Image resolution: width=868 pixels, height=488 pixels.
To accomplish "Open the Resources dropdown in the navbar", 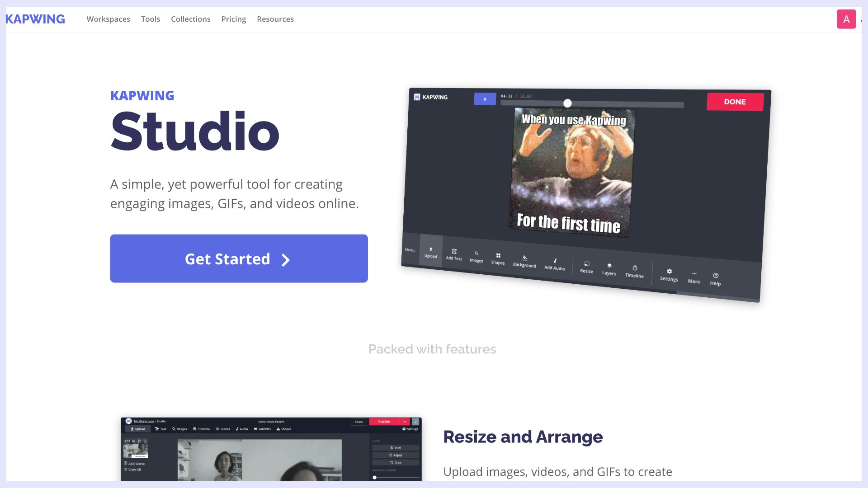I will click(275, 19).
